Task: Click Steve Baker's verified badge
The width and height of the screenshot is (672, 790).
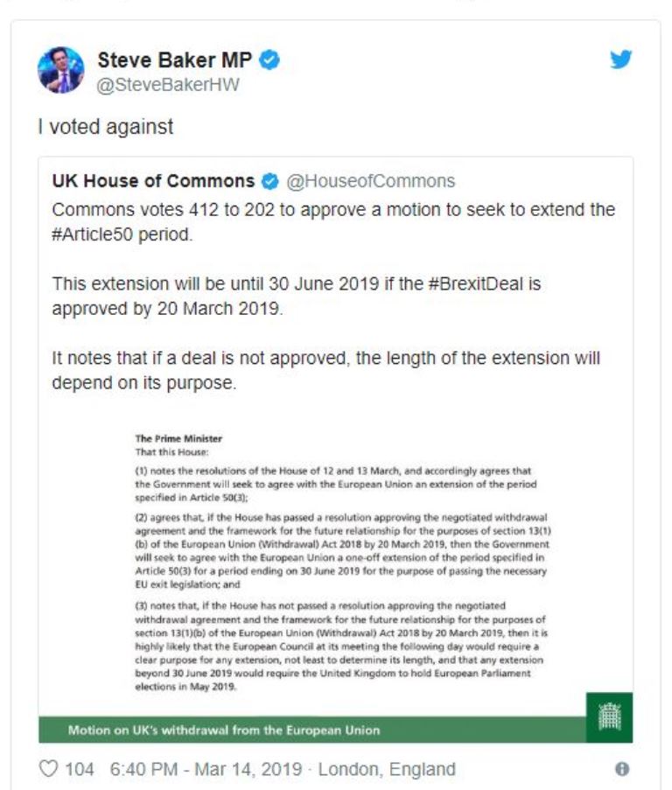Action: [x=270, y=60]
